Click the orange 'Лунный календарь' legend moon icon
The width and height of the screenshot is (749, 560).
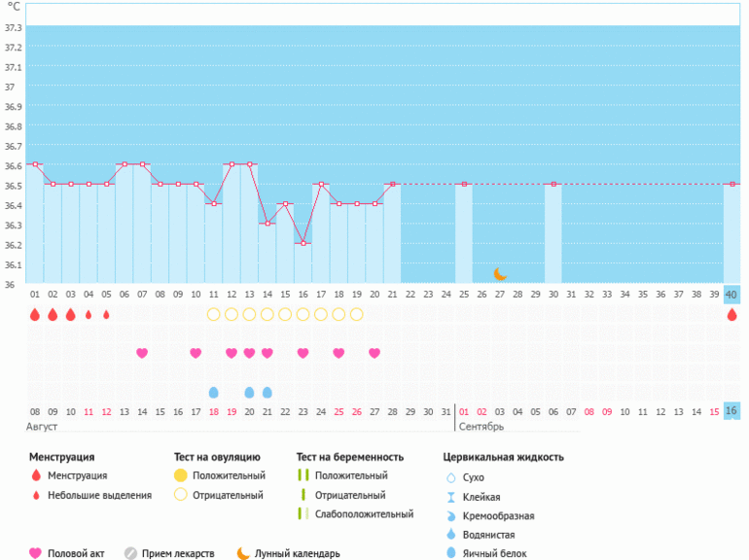(242, 553)
